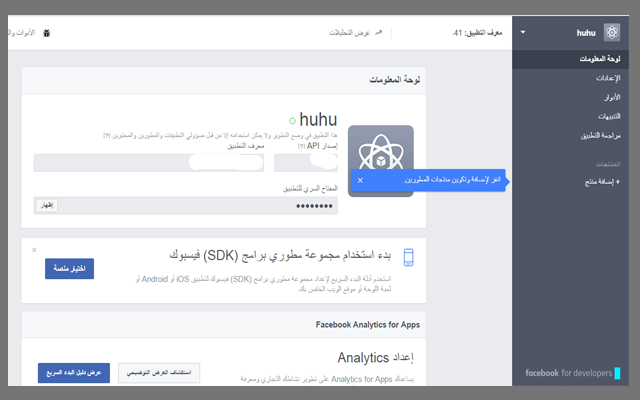Click عرض دليل البدء السريع button
Image resolution: width=640 pixels, height=400 pixels.
[74, 373]
